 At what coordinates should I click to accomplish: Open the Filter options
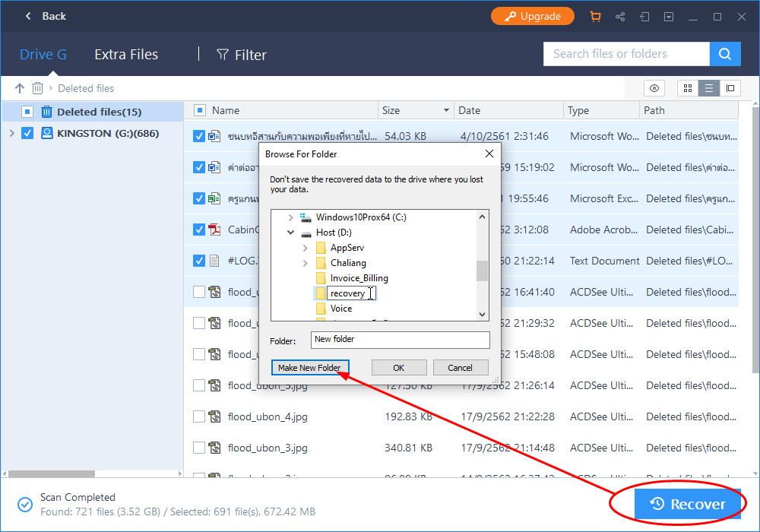[241, 54]
